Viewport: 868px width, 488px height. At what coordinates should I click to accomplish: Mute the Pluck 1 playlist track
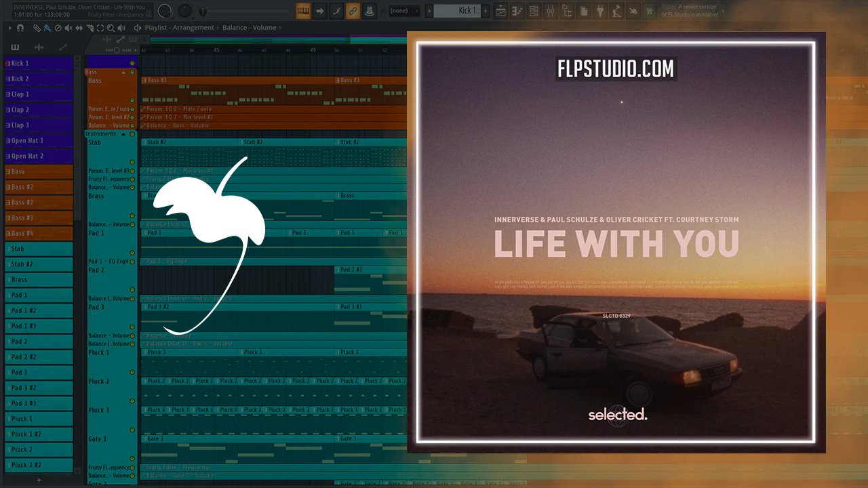132,372
